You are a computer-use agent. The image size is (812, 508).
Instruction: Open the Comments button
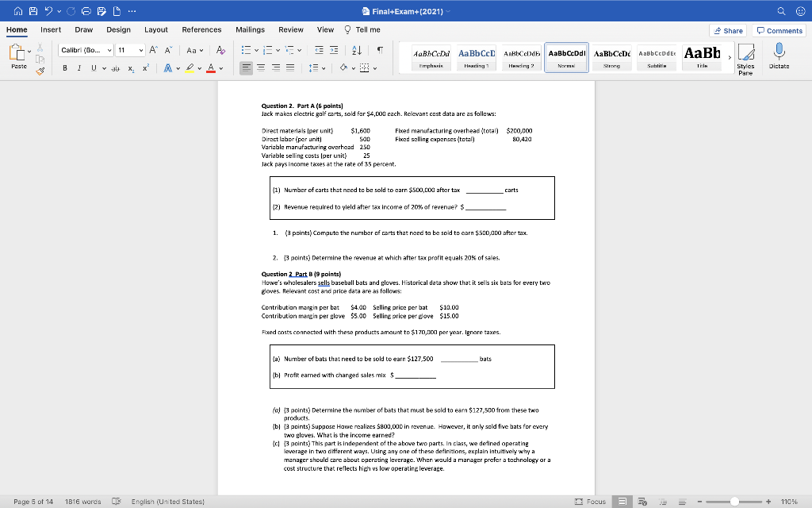(779, 31)
